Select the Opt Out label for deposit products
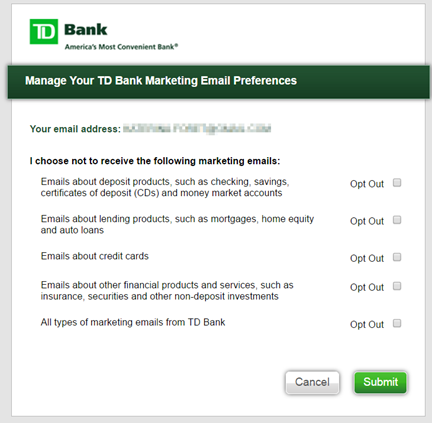This screenshot has height=423, width=432. 367,184
